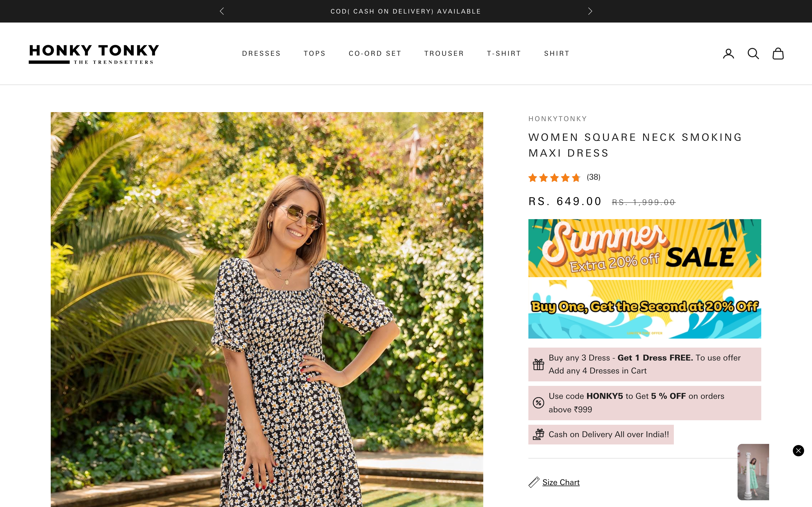Close the floating video widget
The image size is (812, 507).
coord(798,450)
